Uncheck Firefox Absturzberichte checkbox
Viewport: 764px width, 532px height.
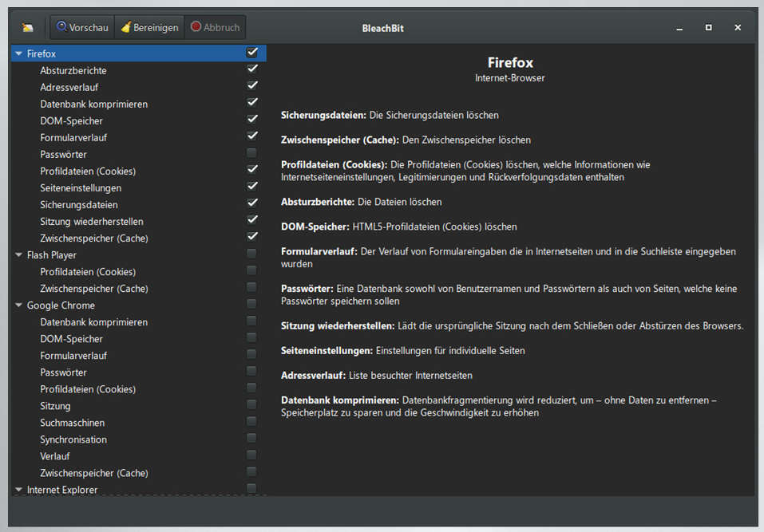click(252, 69)
